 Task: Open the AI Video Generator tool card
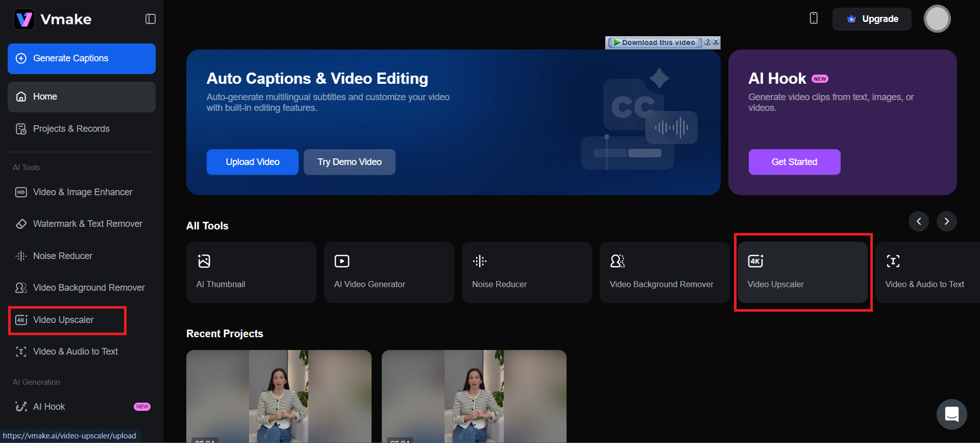389,272
